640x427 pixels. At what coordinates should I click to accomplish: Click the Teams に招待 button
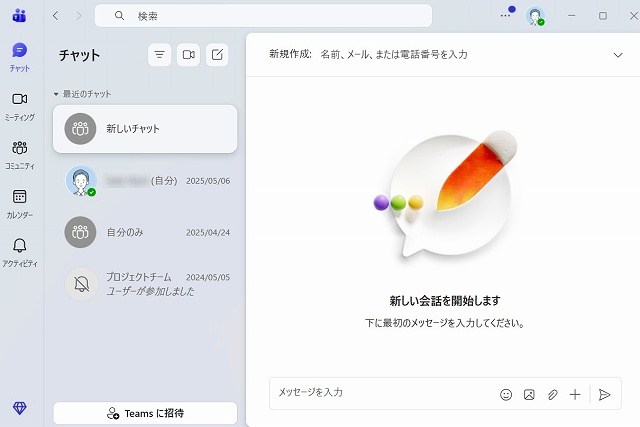[145, 413]
